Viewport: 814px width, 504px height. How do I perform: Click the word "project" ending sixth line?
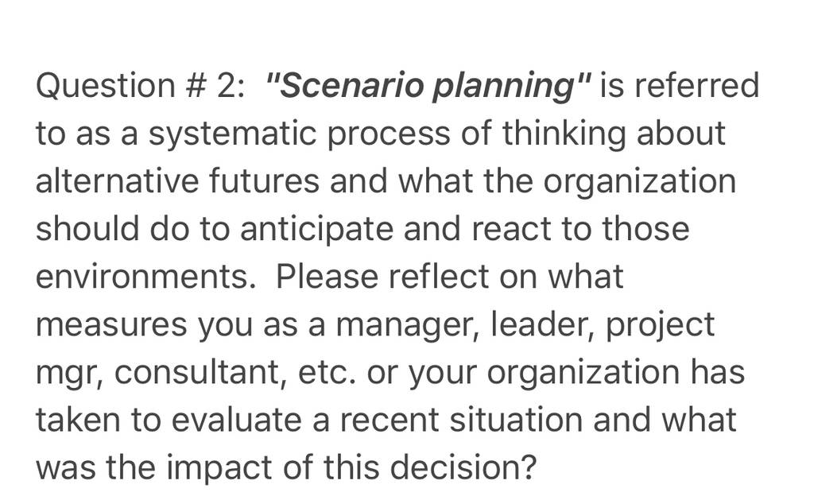661,327
